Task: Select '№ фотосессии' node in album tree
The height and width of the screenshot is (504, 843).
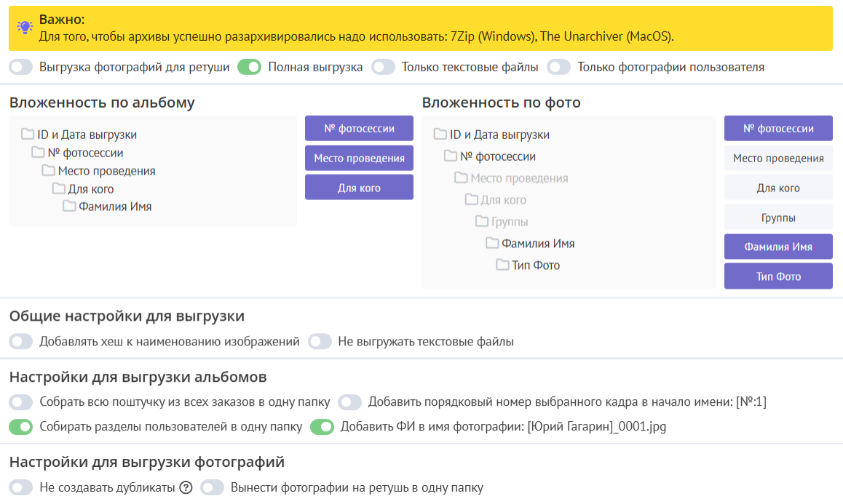Action: pyautogui.click(x=85, y=153)
